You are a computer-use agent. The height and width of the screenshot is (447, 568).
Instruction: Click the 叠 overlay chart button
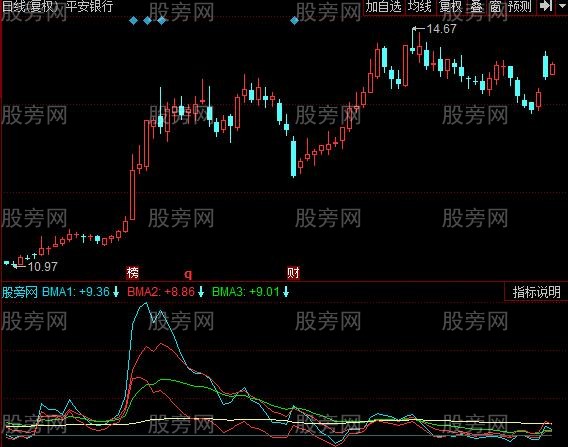pos(477,7)
